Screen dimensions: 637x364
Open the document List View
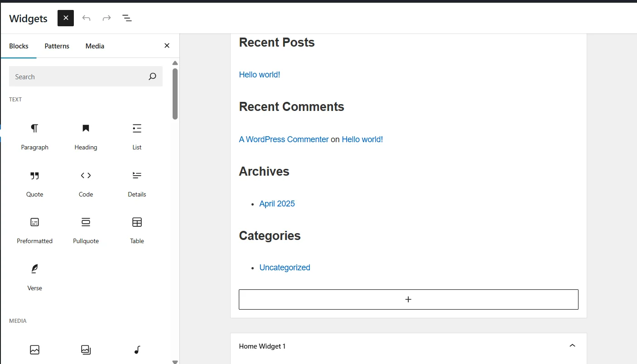click(127, 18)
